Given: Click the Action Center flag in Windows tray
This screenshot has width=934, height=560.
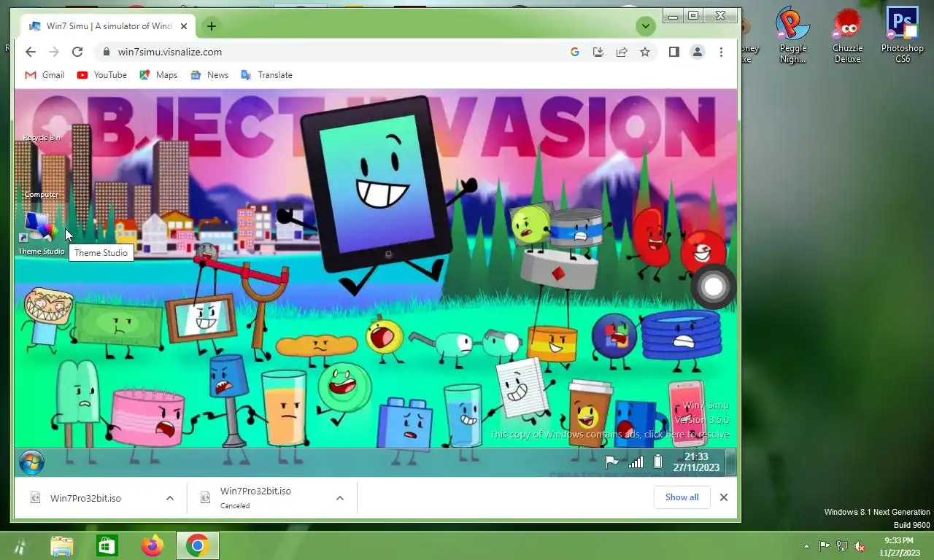Looking at the screenshot, I should pos(824,546).
